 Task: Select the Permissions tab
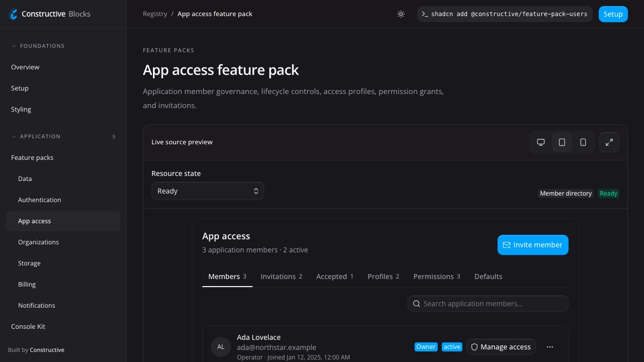point(437,277)
